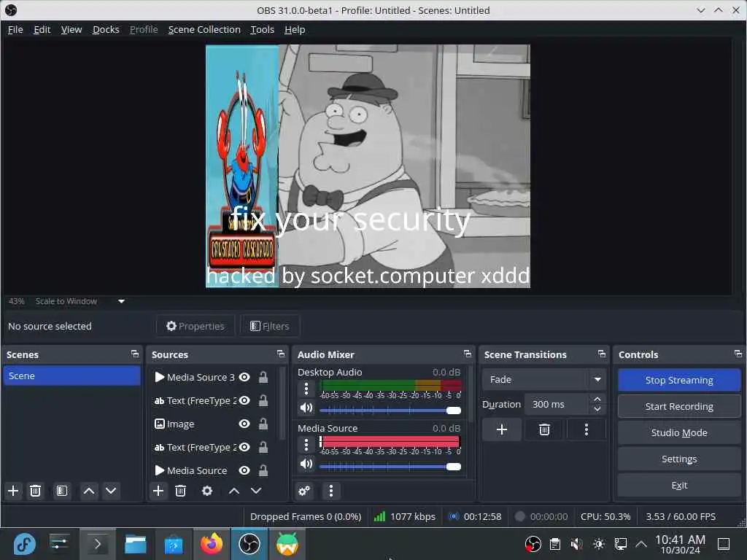Image resolution: width=747 pixels, height=560 pixels.
Task: Open Fedora application launcher
Action: click(24, 544)
